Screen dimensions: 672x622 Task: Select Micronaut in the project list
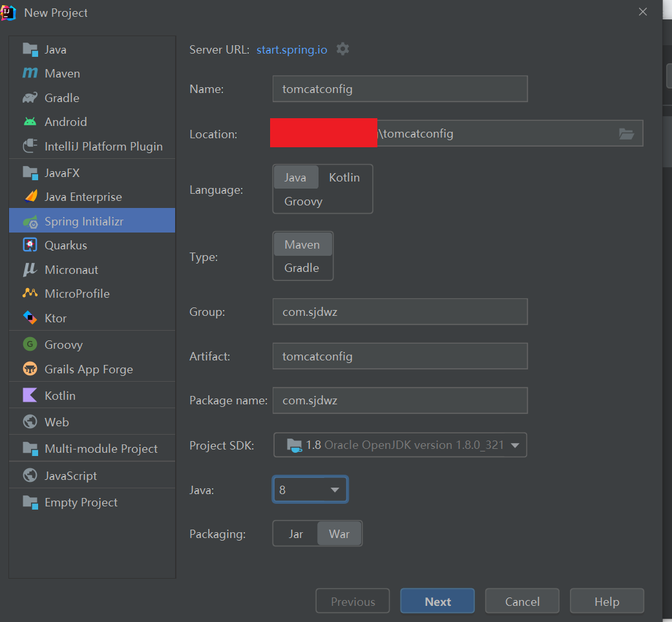[92, 269]
